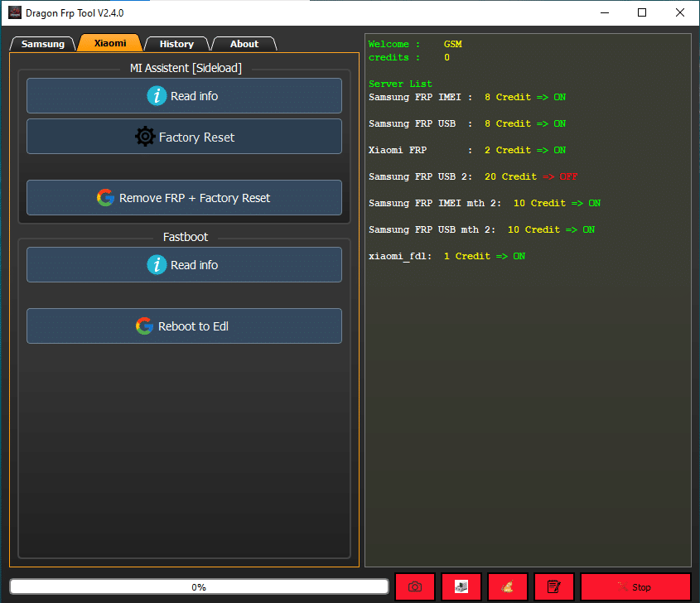Click the 0% progress bar
This screenshot has height=603, width=700.
[x=199, y=586]
